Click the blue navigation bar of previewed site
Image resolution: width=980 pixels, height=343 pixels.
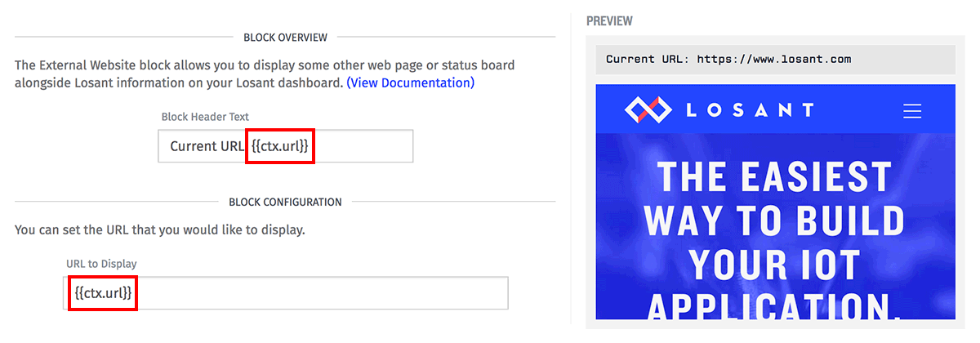pyautogui.click(x=775, y=109)
